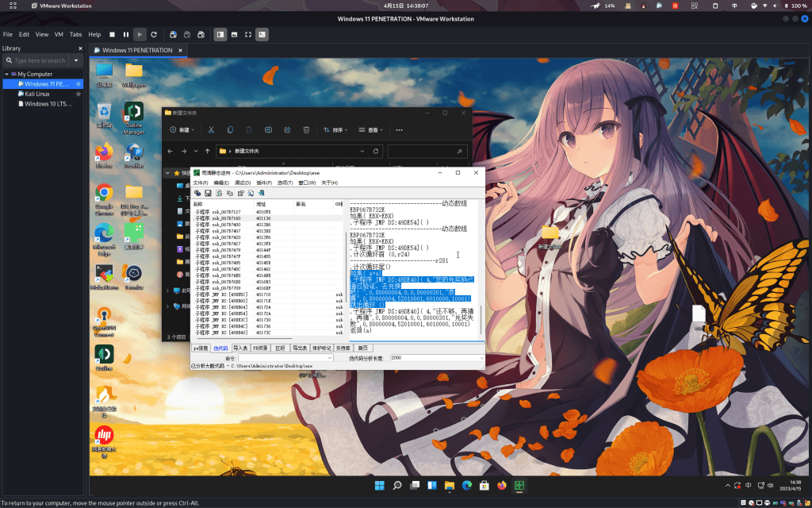The height and width of the screenshot is (508, 812).
Task: Go back in the Explorer window
Action: click(x=170, y=152)
